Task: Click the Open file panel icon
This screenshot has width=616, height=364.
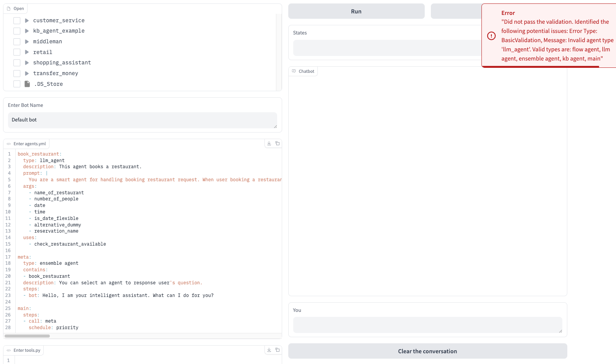Action: (x=9, y=8)
